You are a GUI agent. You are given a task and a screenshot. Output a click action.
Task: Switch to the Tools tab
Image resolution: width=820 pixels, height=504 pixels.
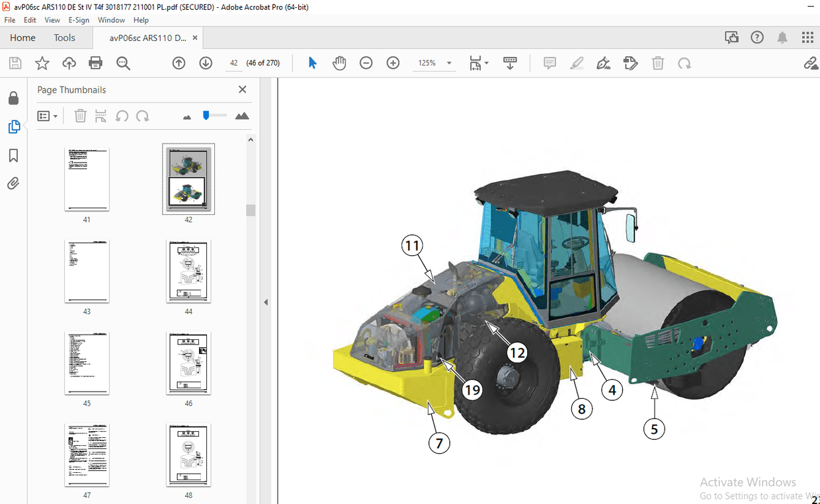64,38
